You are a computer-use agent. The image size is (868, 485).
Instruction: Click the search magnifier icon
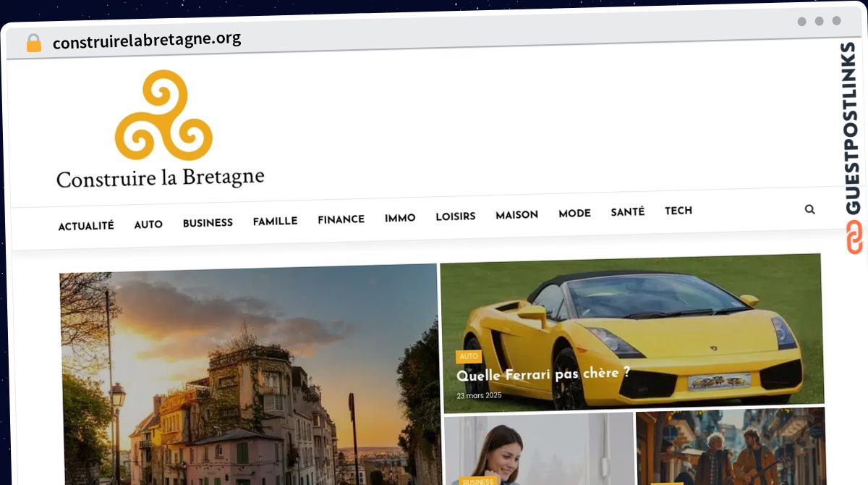[809, 209]
